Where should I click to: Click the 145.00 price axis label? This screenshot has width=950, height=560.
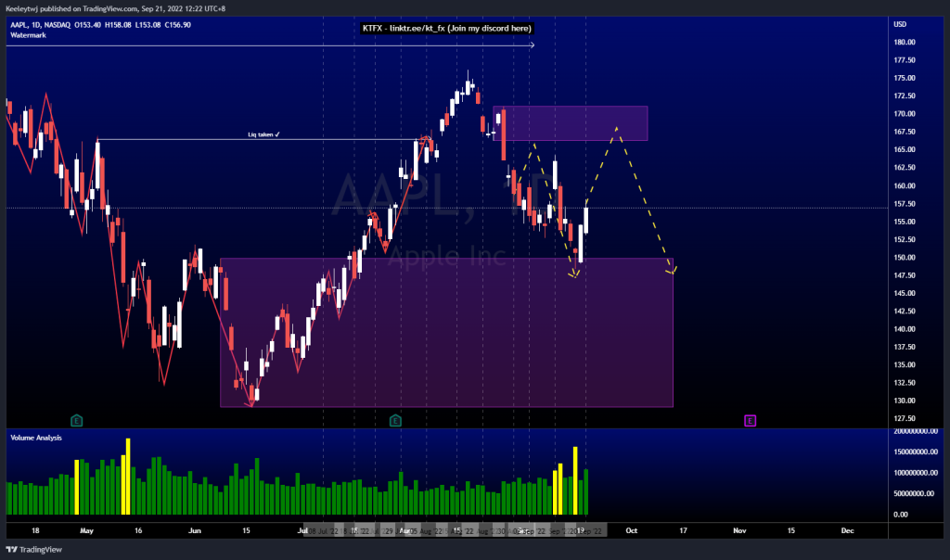[x=904, y=293]
